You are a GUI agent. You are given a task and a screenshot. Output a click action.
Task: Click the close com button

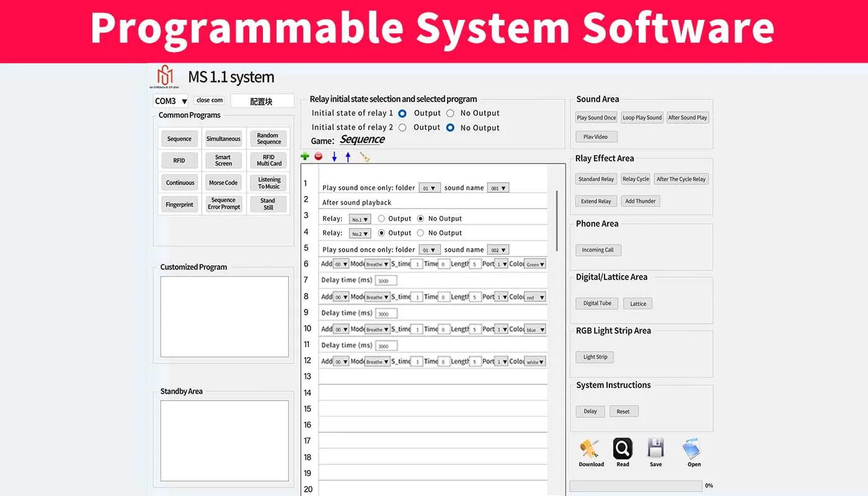pos(210,100)
